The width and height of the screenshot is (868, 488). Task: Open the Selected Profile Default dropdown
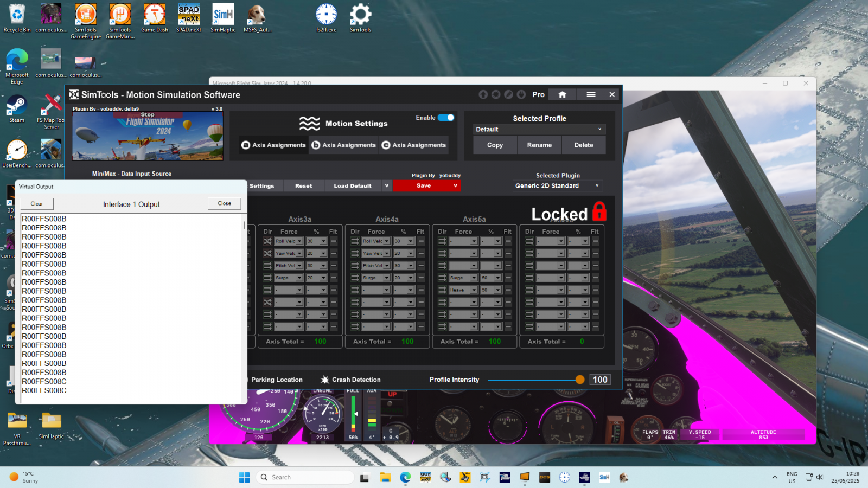[x=539, y=130]
